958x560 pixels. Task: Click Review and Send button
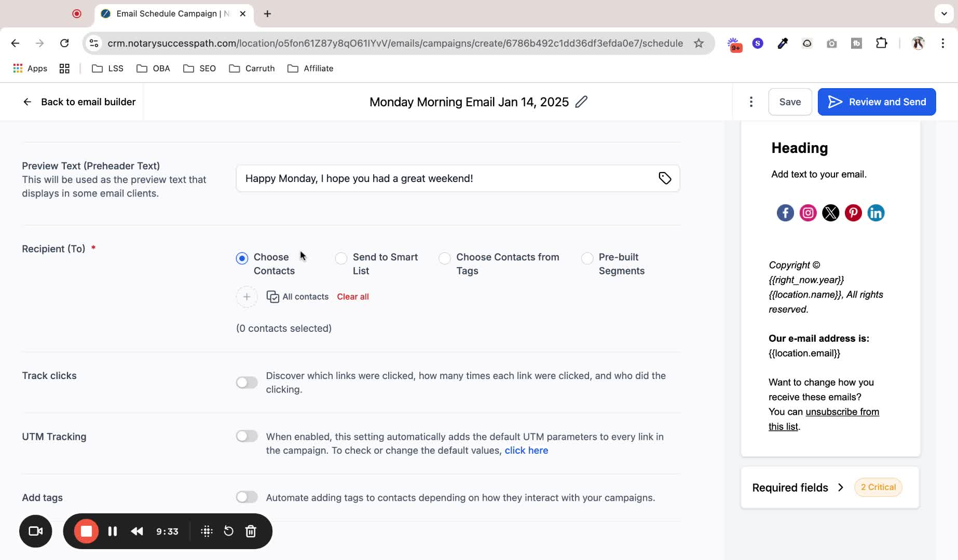coord(877,102)
